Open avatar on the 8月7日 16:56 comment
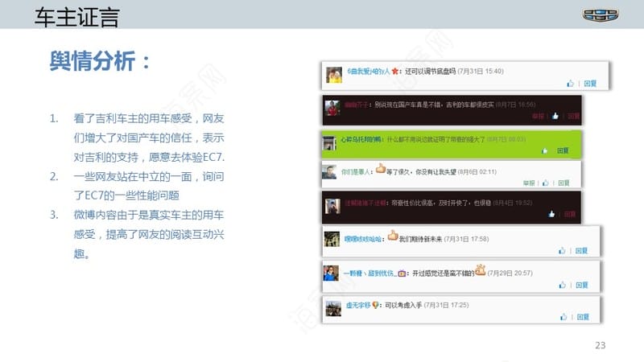The height and width of the screenshot is (362, 644). (x=332, y=109)
